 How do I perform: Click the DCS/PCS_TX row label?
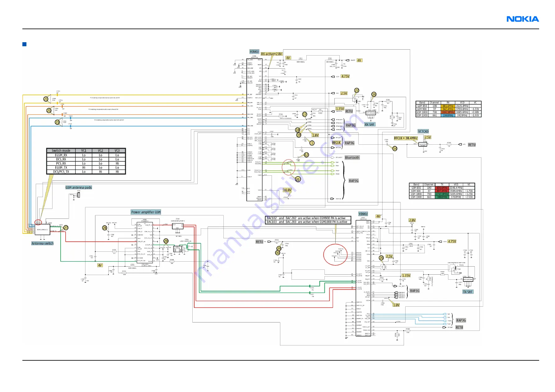tap(61, 172)
